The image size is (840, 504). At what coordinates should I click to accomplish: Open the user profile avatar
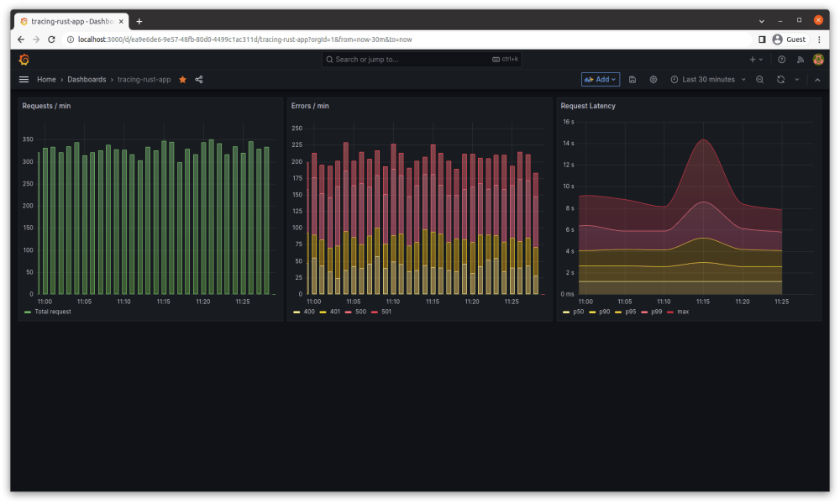(x=818, y=60)
